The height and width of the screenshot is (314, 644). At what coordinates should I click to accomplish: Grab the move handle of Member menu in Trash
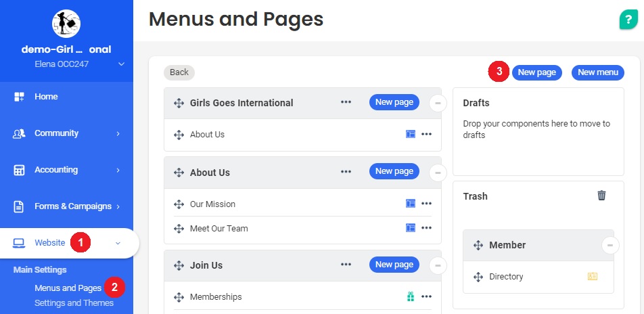coord(478,246)
